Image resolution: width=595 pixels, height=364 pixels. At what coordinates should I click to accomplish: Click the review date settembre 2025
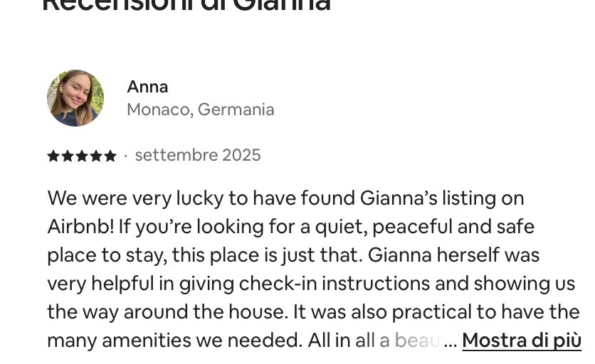pyautogui.click(x=198, y=155)
